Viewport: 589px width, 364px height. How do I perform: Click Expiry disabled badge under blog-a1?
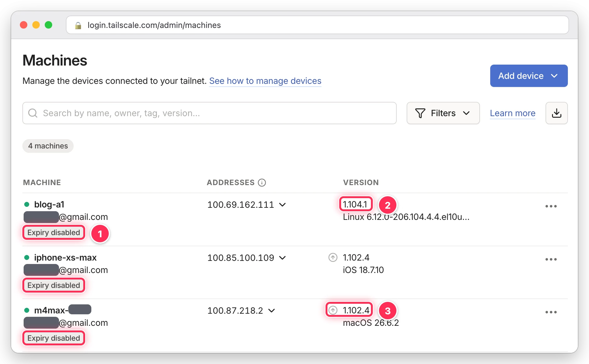[x=54, y=233]
